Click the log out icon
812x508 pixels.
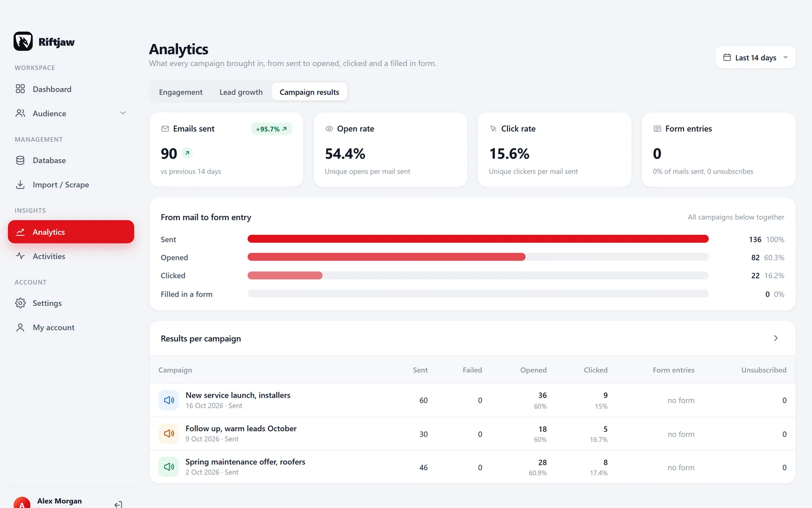tap(118, 504)
